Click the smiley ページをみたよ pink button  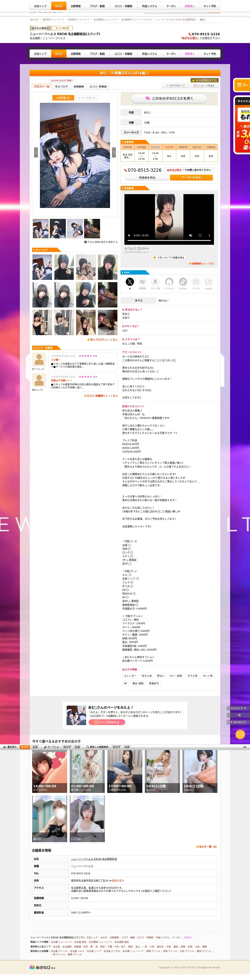point(107,722)
